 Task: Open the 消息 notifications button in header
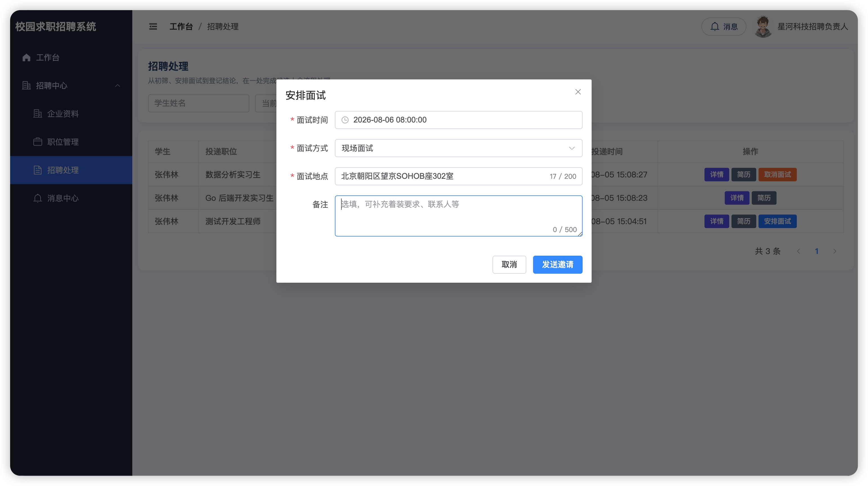pyautogui.click(x=723, y=27)
